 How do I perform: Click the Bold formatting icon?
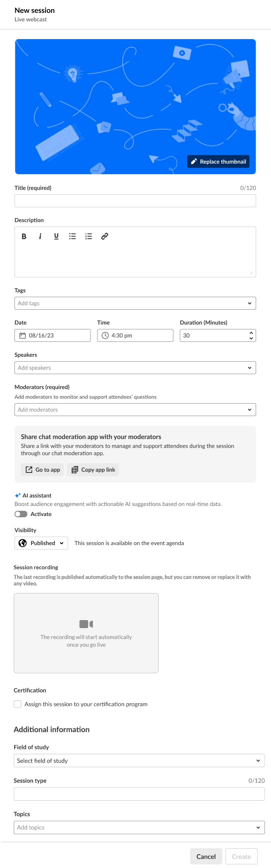click(24, 237)
